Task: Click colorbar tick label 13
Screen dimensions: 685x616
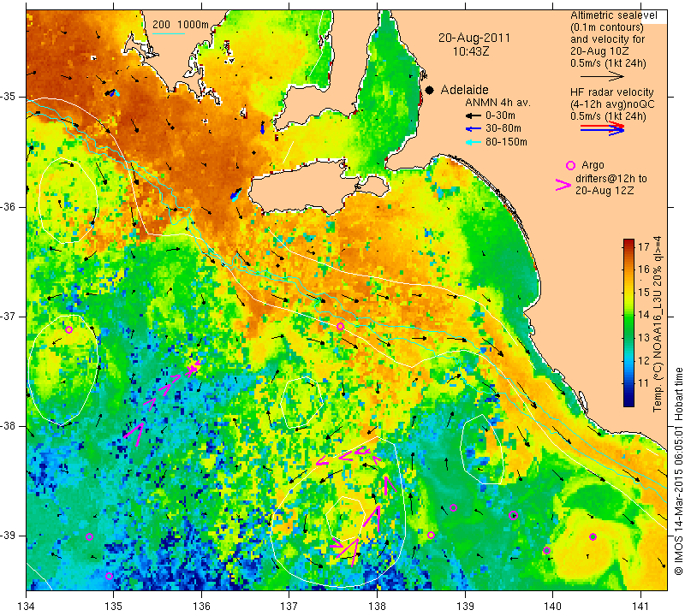Action: [x=644, y=338]
